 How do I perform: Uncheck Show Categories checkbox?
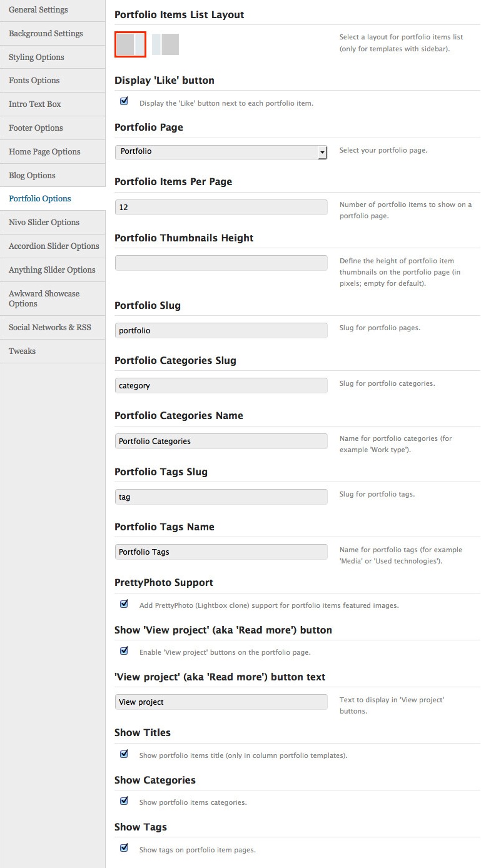(124, 801)
